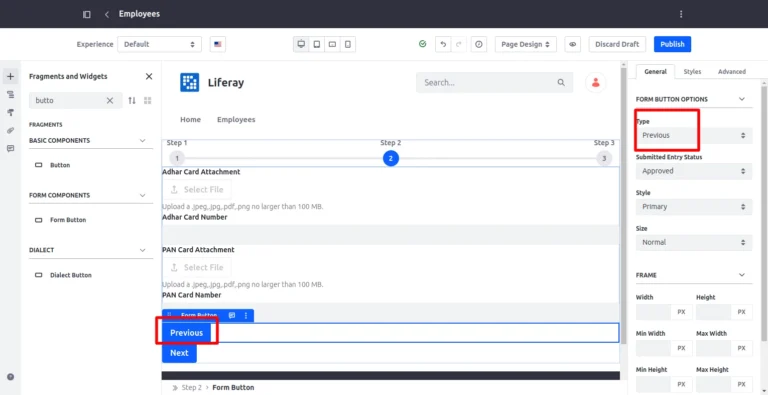Open the Employees navigation item
The height and width of the screenshot is (395, 768).
point(236,120)
